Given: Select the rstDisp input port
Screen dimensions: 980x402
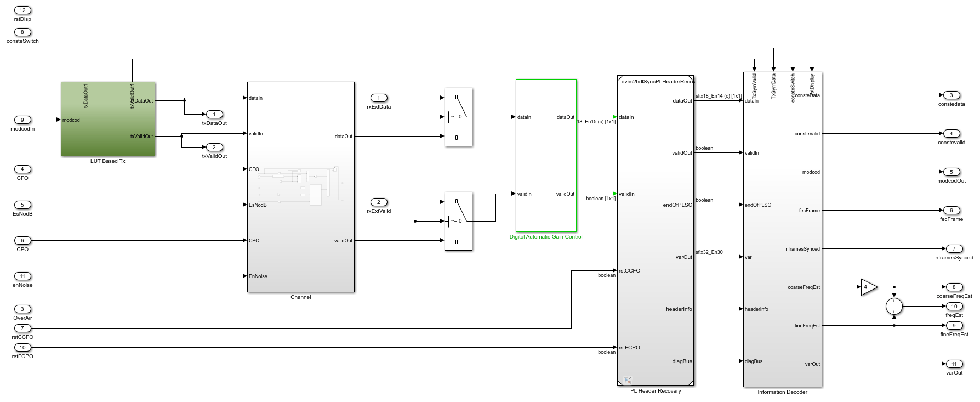Looking at the screenshot, I should (x=22, y=10).
